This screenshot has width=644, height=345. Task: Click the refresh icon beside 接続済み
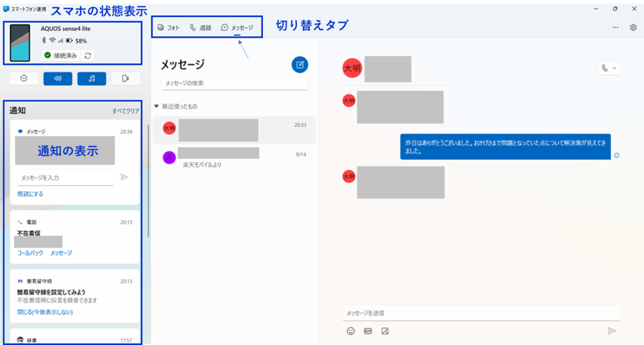(x=87, y=55)
